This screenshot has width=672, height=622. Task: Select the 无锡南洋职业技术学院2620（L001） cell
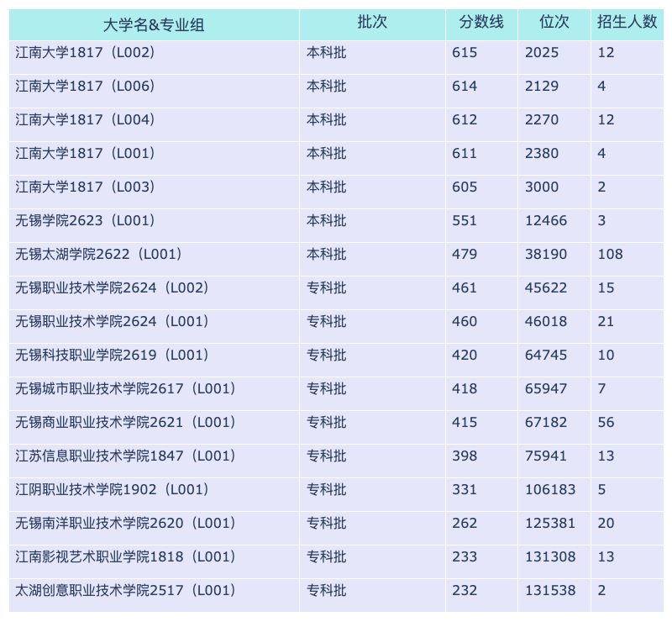[x=154, y=528]
